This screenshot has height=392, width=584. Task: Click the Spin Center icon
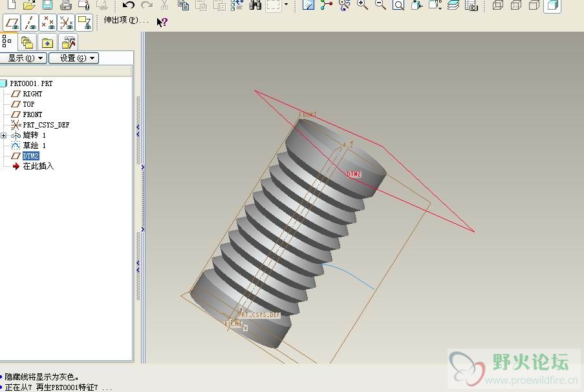point(326,5)
